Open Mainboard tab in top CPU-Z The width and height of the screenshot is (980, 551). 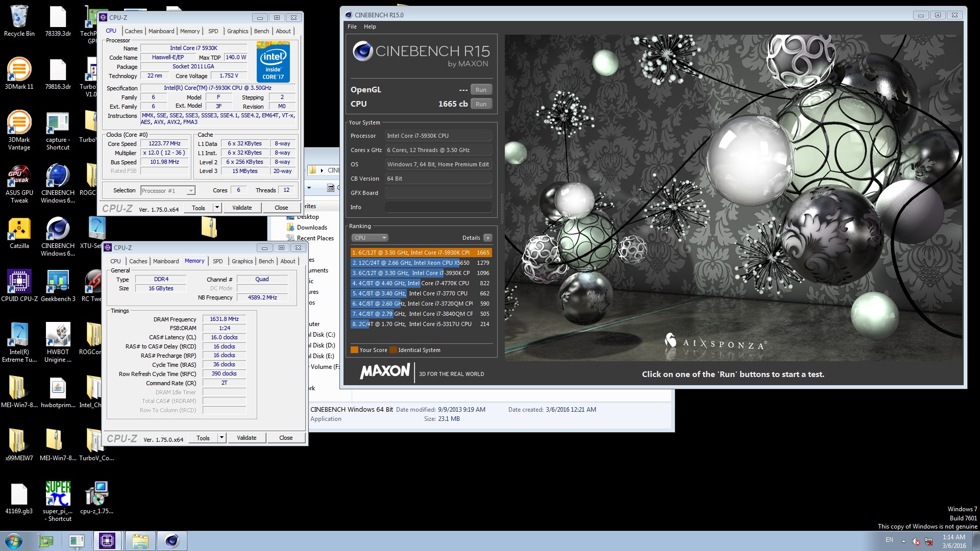point(161,31)
